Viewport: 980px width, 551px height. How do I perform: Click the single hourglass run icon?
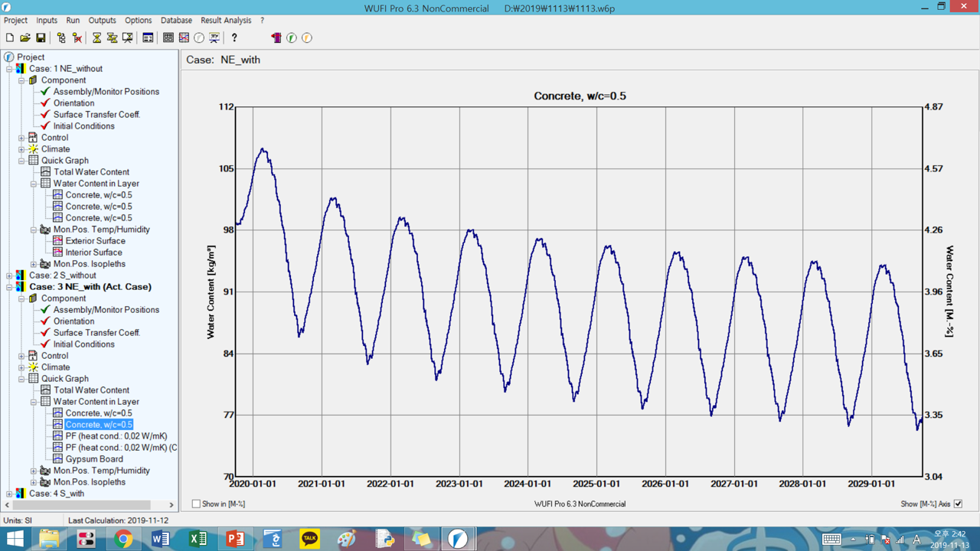click(x=96, y=37)
